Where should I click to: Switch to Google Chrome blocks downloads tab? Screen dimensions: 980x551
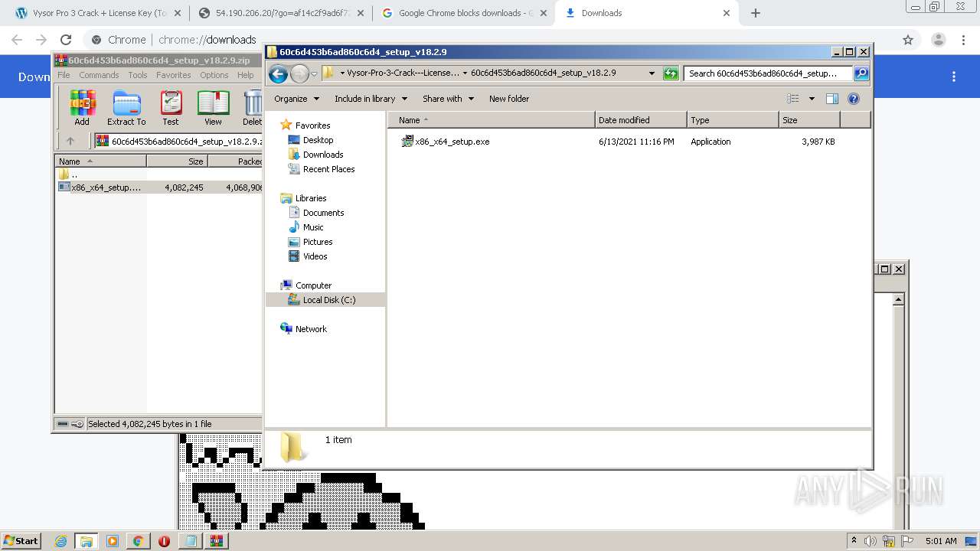click(x=465, y=13)
